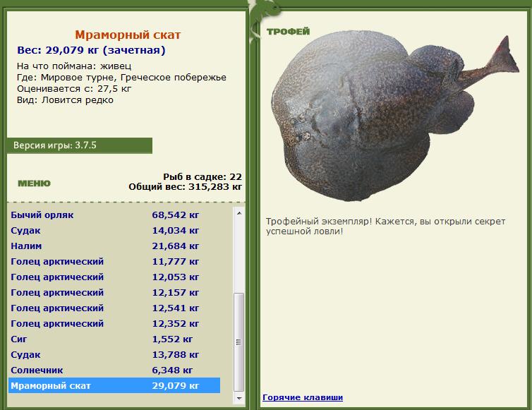Select Голец арктический 12,157 кг

coord(114,293)
